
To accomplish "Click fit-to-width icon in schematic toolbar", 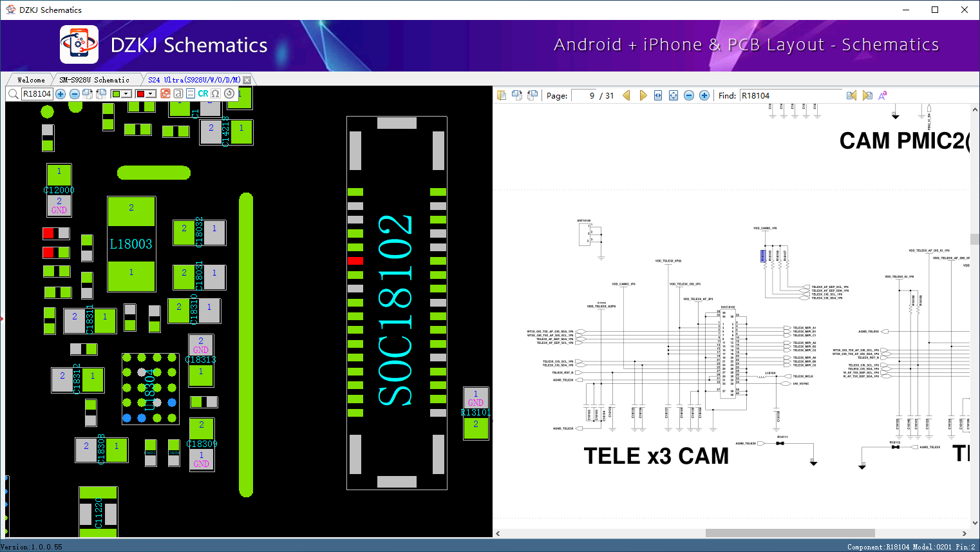I will tap(658, 95).
